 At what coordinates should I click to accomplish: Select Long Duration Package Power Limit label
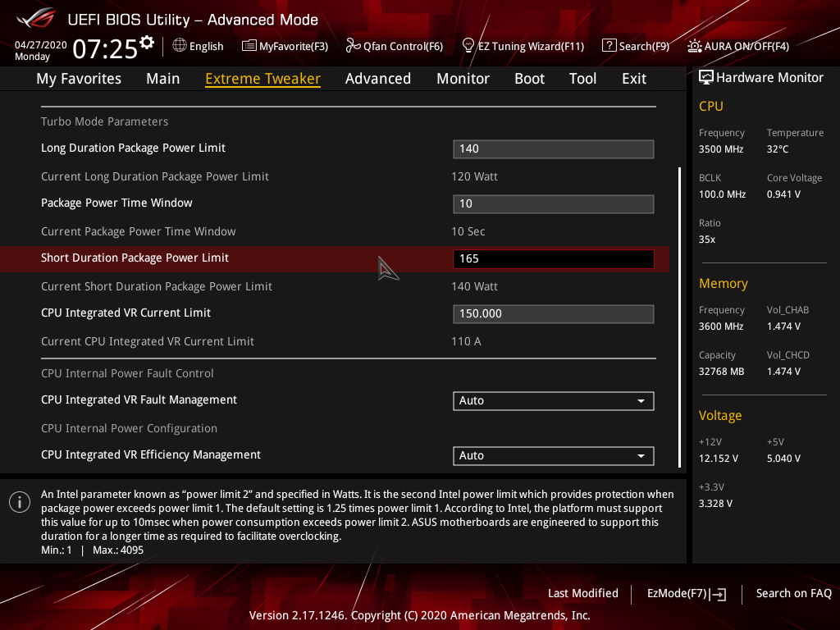[x=134, y=148]
